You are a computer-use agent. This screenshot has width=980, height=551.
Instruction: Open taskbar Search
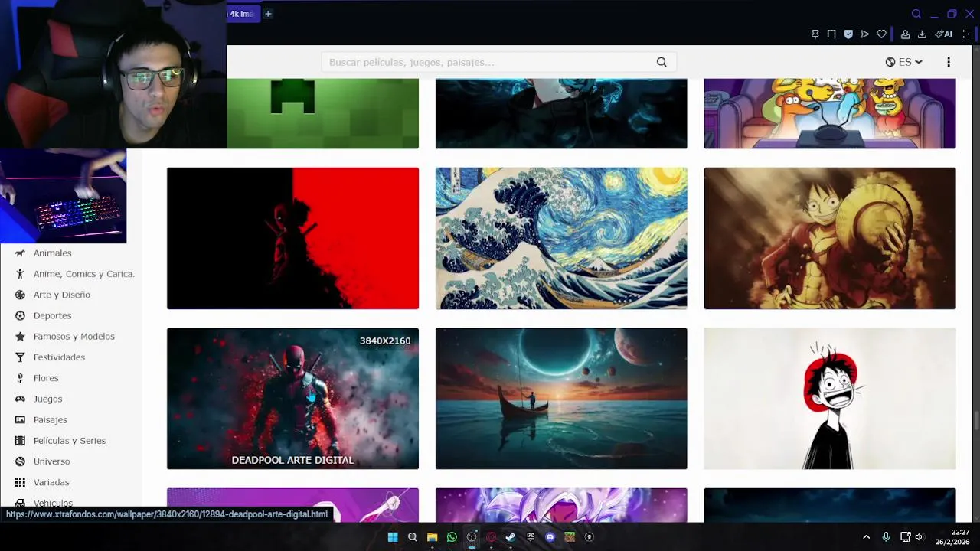(x=413, y=537)
